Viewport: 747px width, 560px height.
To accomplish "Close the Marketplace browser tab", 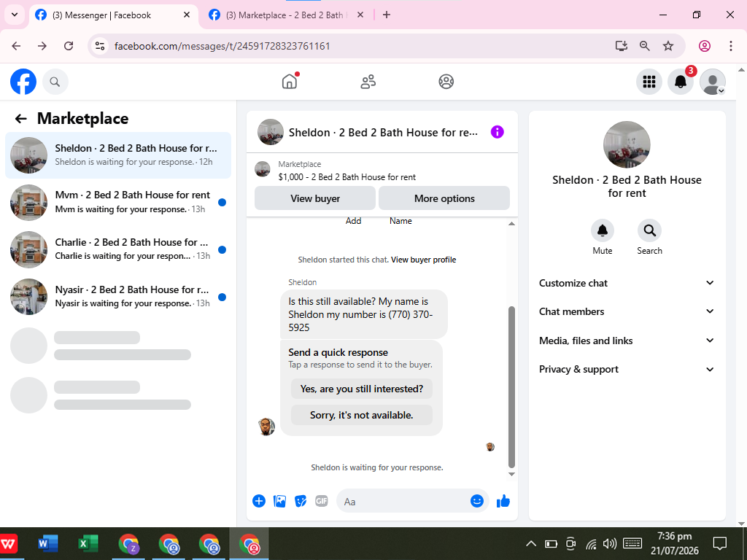I will [x=360, y=15].
